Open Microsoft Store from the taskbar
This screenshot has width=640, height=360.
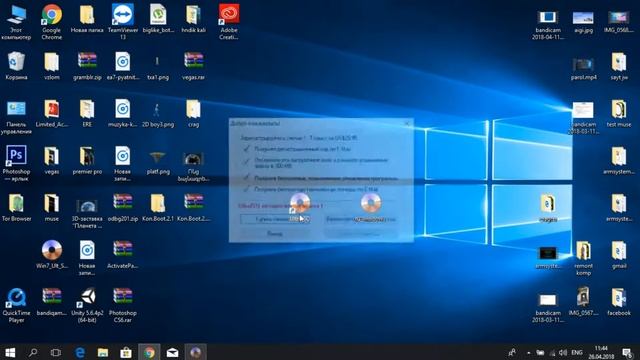tap(126, 352)
